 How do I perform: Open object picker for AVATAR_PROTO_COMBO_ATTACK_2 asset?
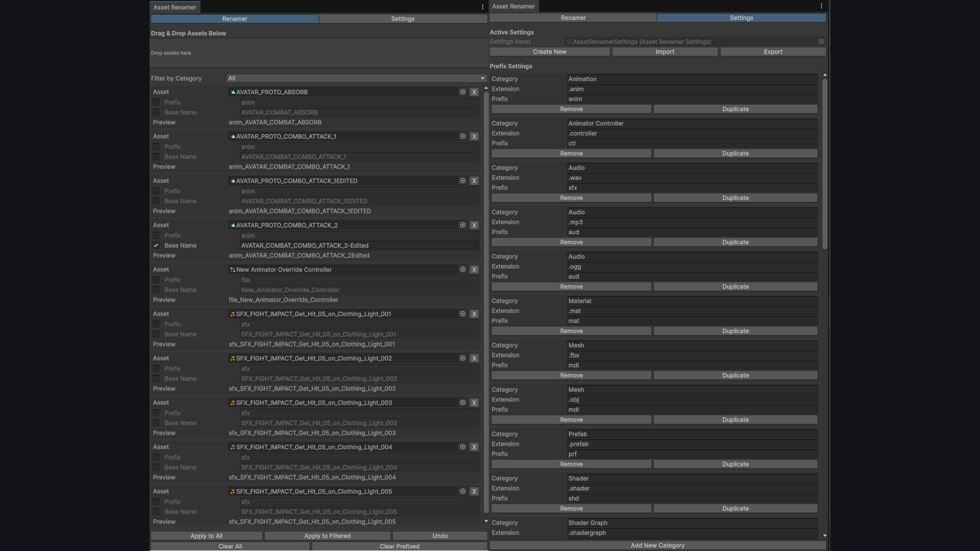(x=462, y=226)
